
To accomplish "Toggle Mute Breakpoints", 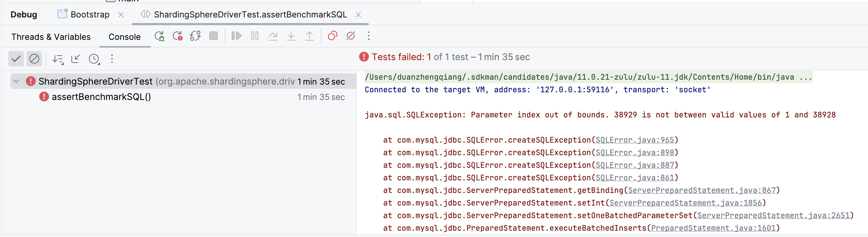I will coord(350,36).
